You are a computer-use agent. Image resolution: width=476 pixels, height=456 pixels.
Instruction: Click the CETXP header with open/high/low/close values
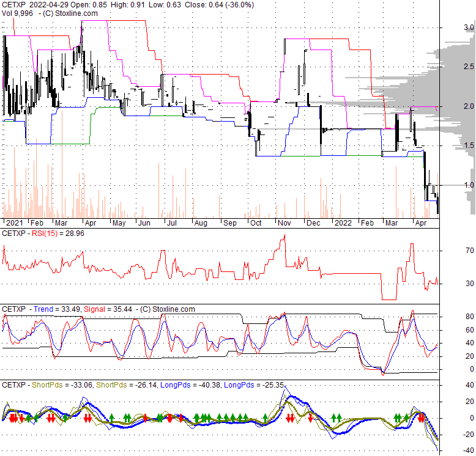click(128, 5)
